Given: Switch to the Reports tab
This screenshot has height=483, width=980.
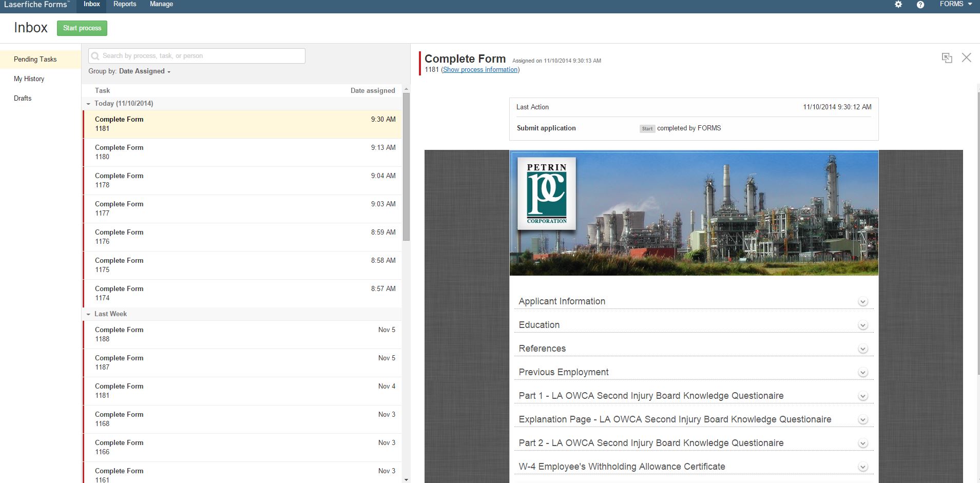Looking at the screenshot, I should coord(125,4).
